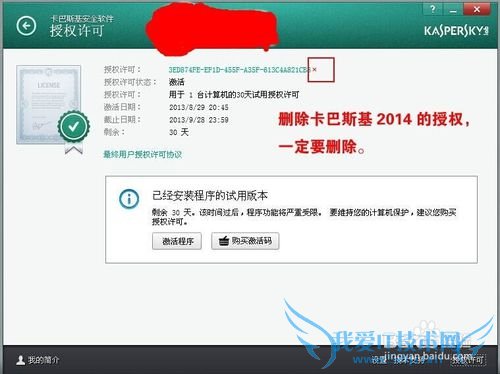Open 授权许可 license link in bottom bar
This screenshot has height=374, width=500.
pyautogui.click(x=468, y=360)
